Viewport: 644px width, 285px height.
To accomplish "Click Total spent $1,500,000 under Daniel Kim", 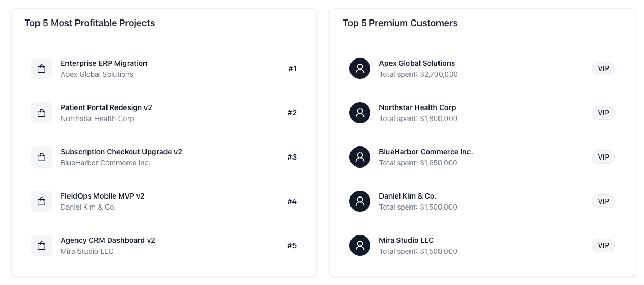I will tap(418, 207).
